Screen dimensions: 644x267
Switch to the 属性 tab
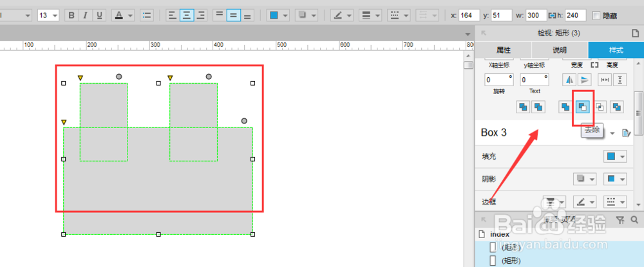pos(503,50)
